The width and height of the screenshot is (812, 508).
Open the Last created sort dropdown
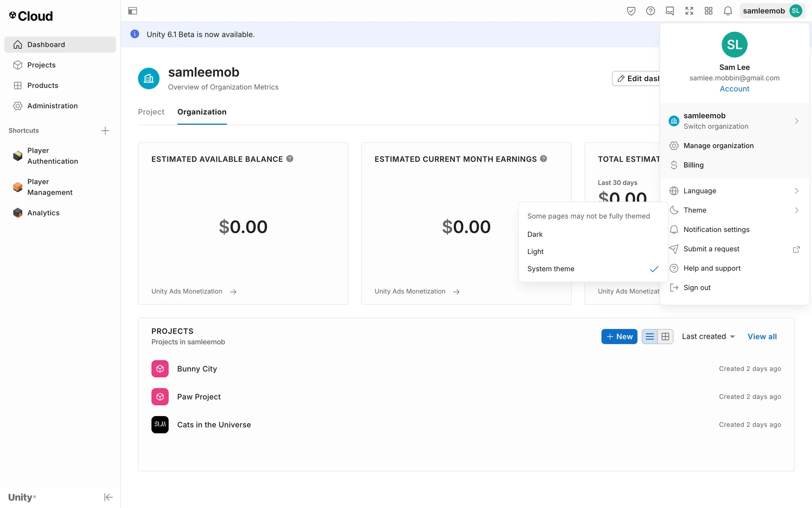tap(708, 337)
